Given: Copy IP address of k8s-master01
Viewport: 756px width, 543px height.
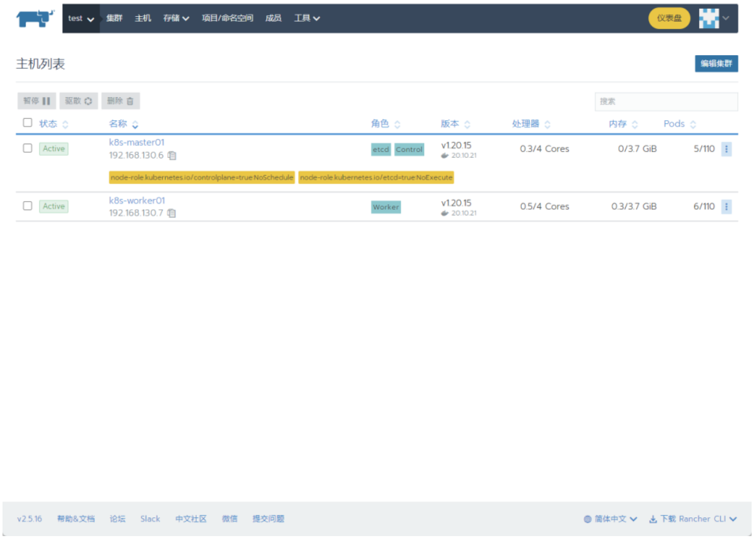Looking at the screenshot, I should point(172,155).
